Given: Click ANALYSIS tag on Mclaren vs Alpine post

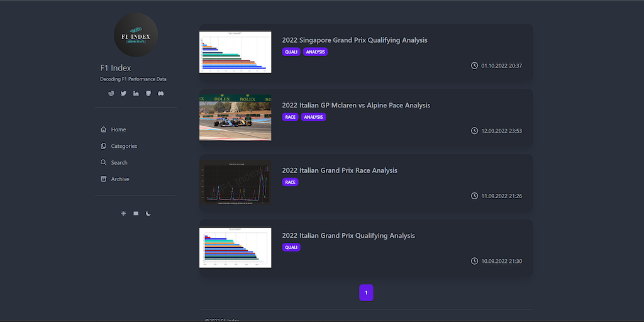Looking at the screenshot, I should (313, 117).
